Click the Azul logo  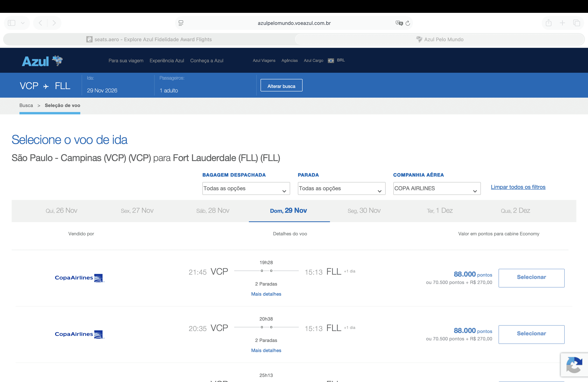click(42, 61)
